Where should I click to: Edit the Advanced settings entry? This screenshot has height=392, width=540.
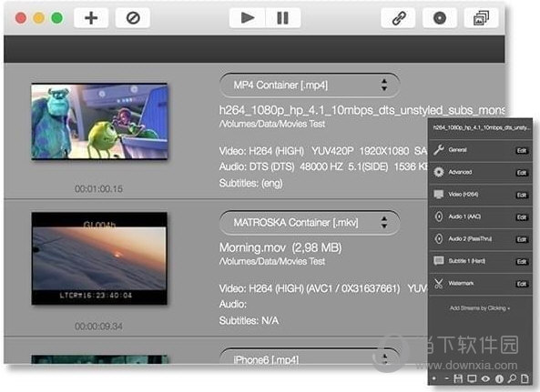point(522,173)
